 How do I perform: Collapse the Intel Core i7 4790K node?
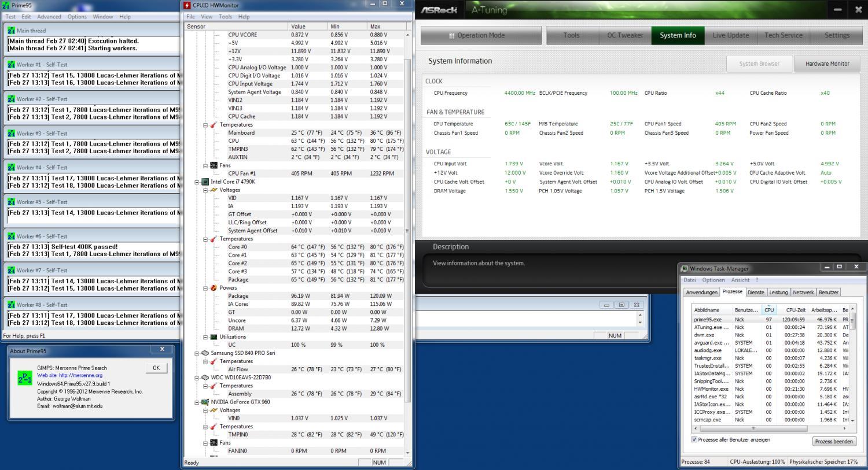coord(197,182)
